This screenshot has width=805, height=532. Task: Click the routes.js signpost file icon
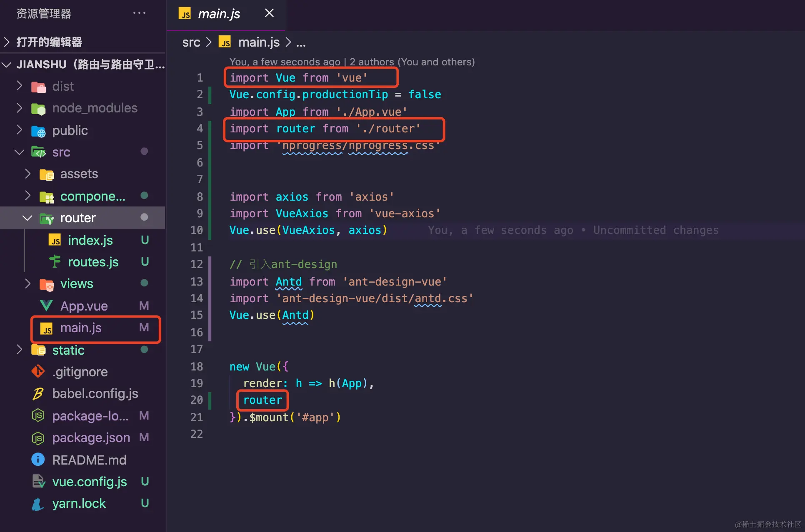[x=55, y=262]
